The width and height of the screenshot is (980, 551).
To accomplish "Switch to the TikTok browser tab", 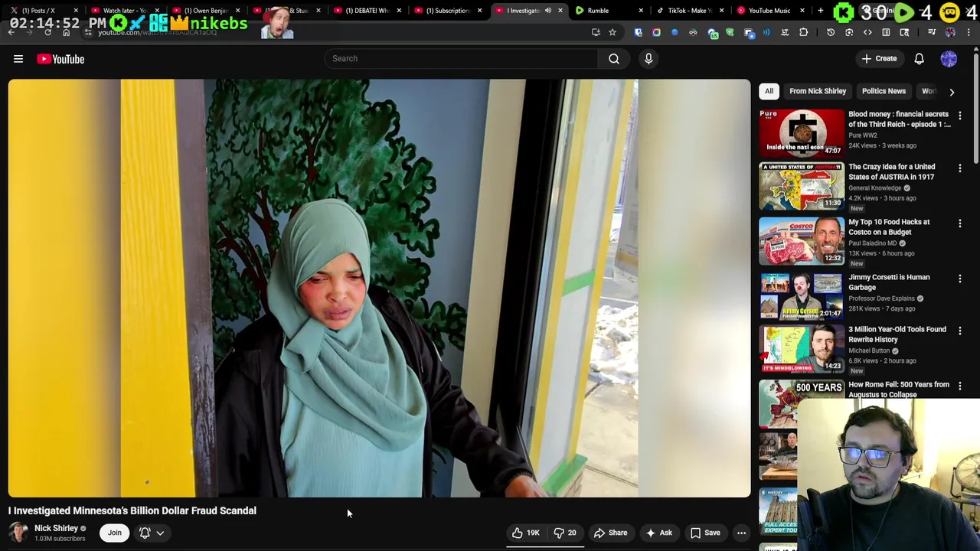I will click(689, 11).
